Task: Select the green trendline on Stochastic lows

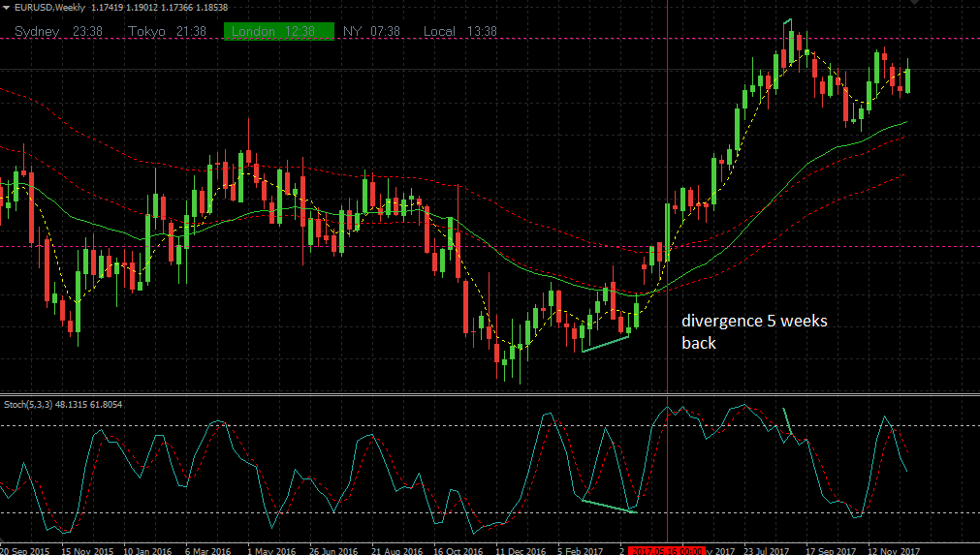Action: [x=610, y=507]
